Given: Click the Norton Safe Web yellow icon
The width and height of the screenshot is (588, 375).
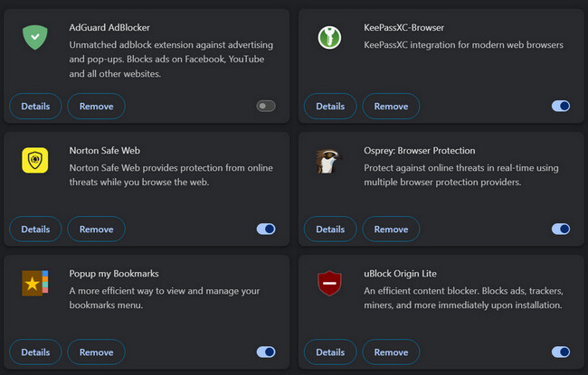Looking at the screenshot, I should 34,160.
